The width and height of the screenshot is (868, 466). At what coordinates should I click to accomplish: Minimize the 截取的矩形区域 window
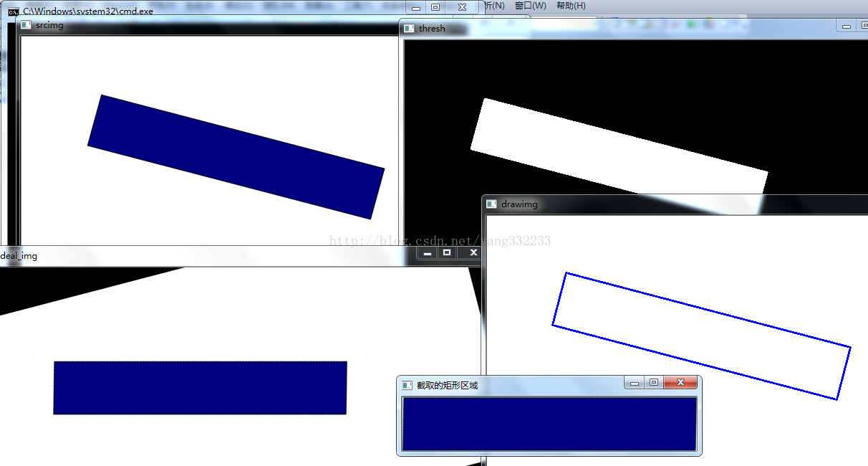pos(634,384)
